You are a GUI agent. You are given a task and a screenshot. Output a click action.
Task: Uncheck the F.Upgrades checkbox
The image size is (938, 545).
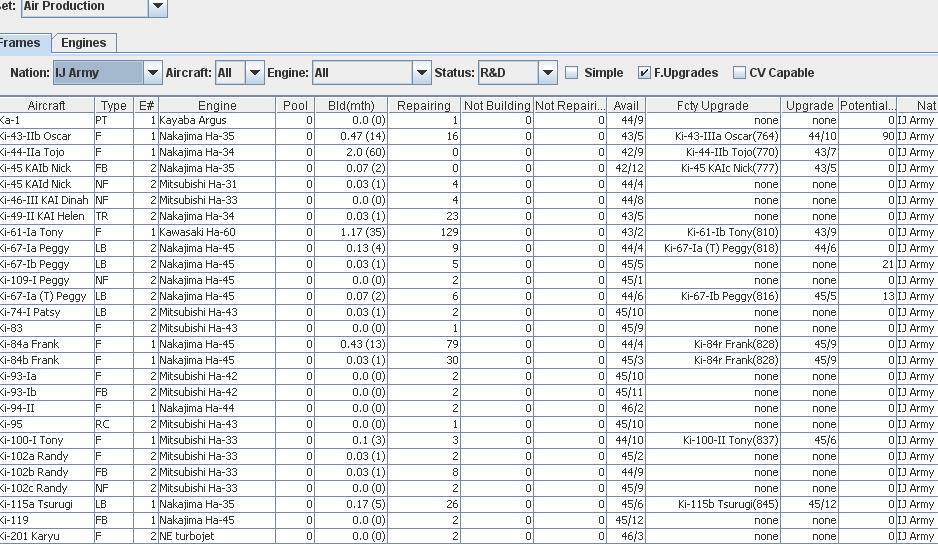[644, 73]
